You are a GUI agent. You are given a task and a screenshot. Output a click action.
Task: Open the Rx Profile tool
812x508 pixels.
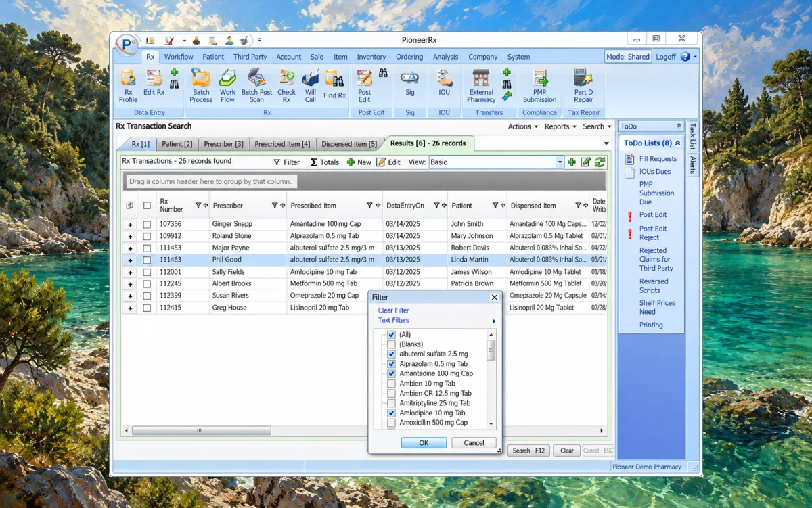(x=128, y=85)
